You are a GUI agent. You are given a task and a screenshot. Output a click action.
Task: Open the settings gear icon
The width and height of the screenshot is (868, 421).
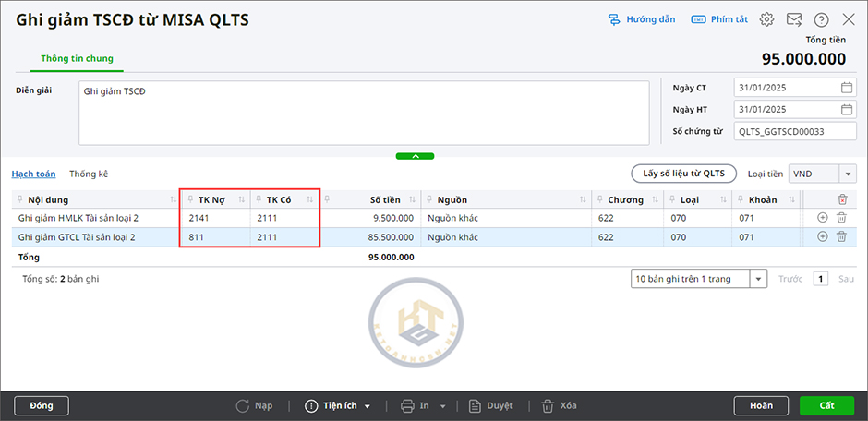pos(766,19)
